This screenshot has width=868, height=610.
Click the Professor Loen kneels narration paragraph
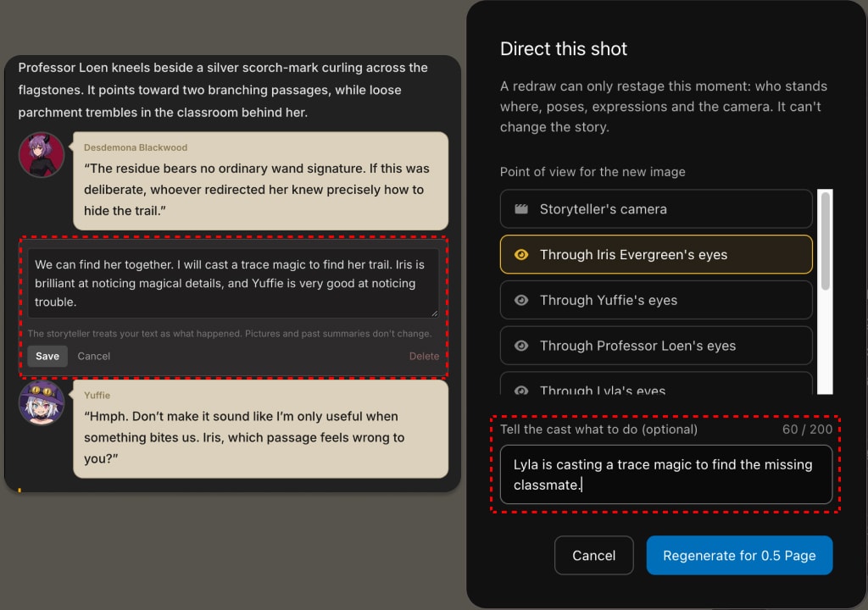[x=223, y=90]
